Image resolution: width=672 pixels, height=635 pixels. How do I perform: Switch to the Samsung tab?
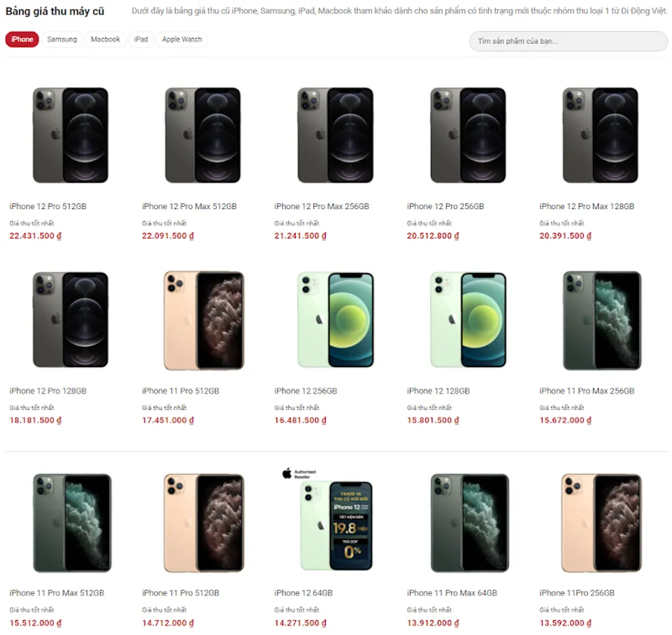pyautogui.click(x=62, y=40)
